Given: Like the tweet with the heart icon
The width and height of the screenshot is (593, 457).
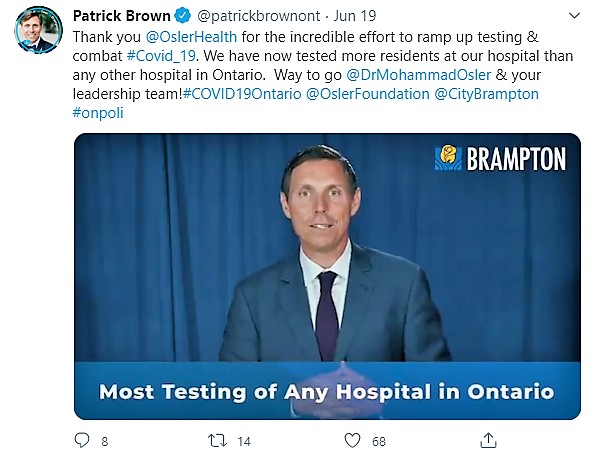Looking at the screenshot, I should pos(352,441).
